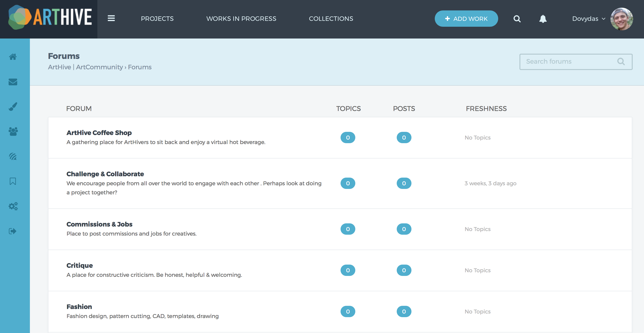The width and height of the screenshot is (644, 333).
Task: Click the 3 weeks, 3 days ago link
Action: 490,183
